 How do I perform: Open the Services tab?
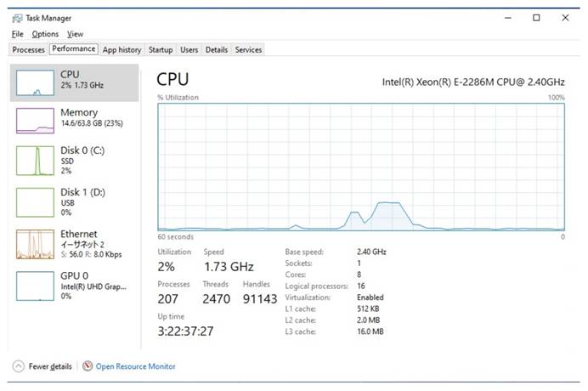click(248, 49)
